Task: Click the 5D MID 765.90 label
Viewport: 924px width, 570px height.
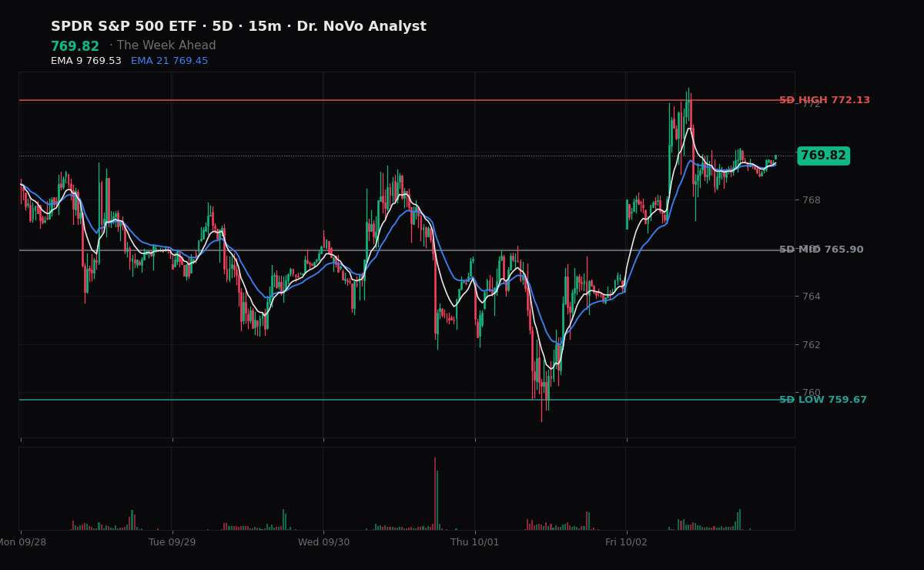Action: [x=822, y=250]
